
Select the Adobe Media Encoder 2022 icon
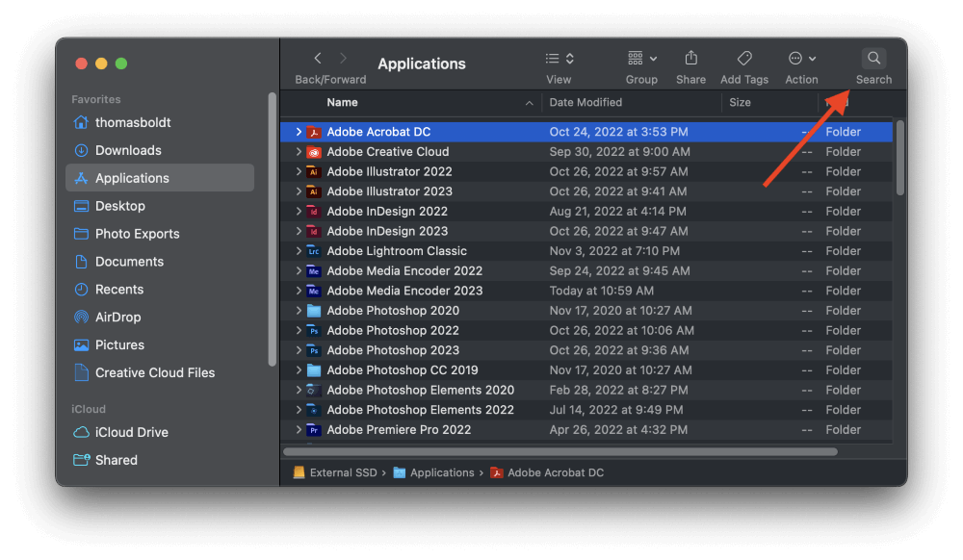pos(314,271)
